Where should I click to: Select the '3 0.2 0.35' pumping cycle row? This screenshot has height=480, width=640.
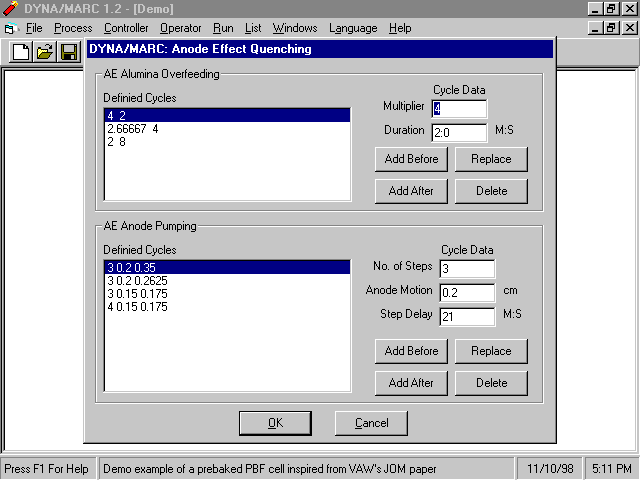click(227, 267)
